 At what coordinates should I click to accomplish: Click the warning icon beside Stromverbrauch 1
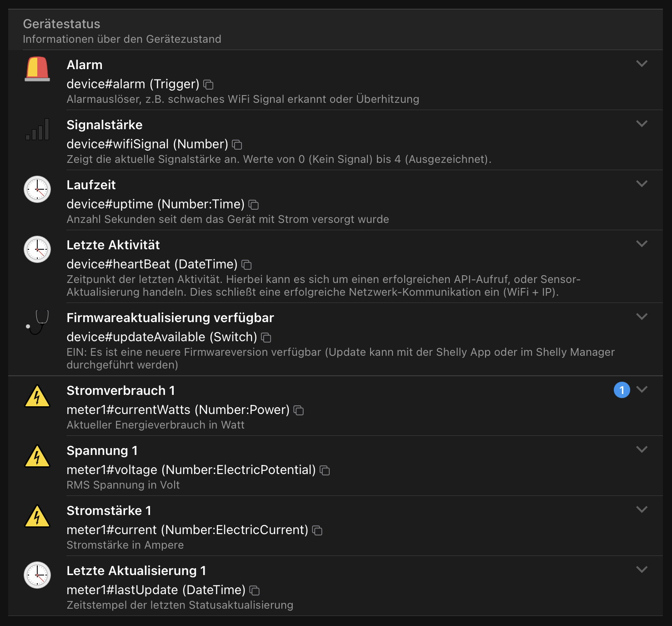tap(37, 396)
